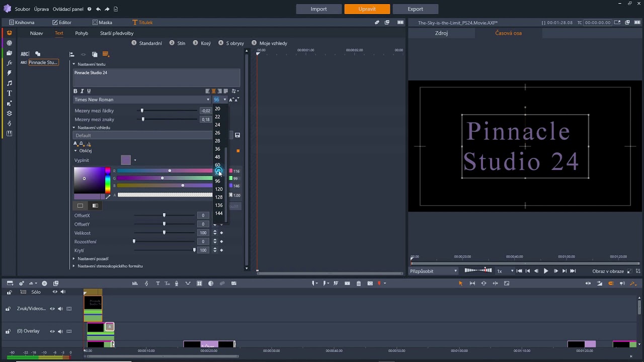
Task: Switch preview to Zdroj
Action: point(441,33)
